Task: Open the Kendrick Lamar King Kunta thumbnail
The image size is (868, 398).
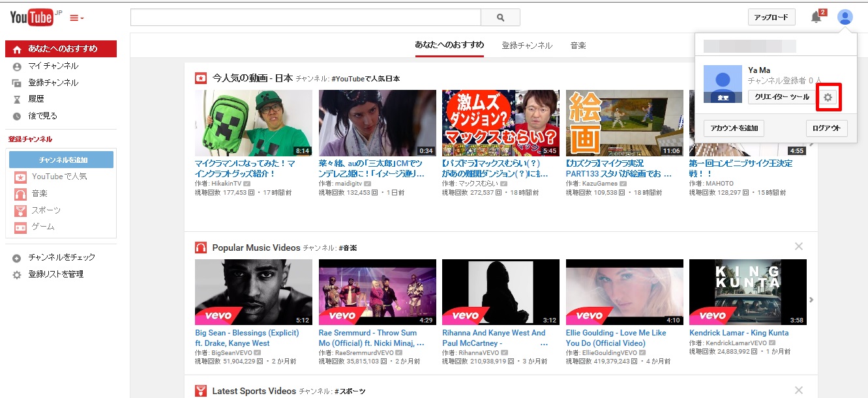Action: (747, 292)
